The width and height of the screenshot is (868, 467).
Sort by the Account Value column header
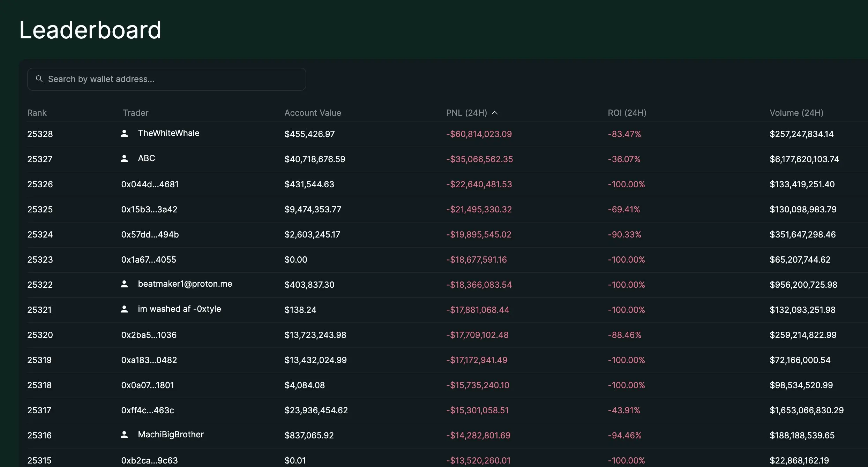pos(313,113)
